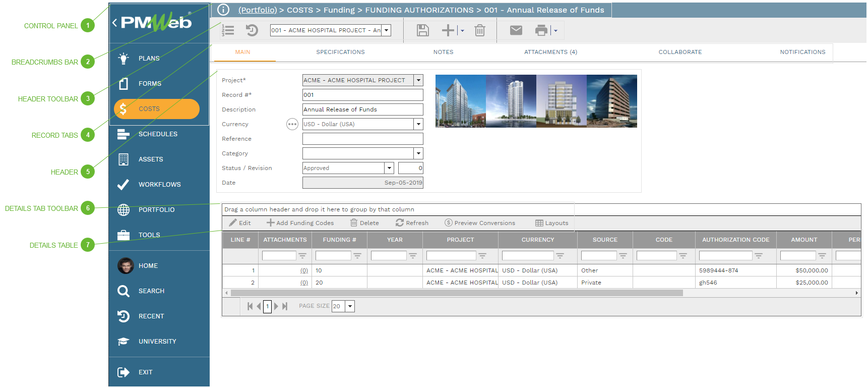Viewport: 868px width, 388px height.
Task: Click the details table horizontal scrollbar
Action: coord(457,293)
